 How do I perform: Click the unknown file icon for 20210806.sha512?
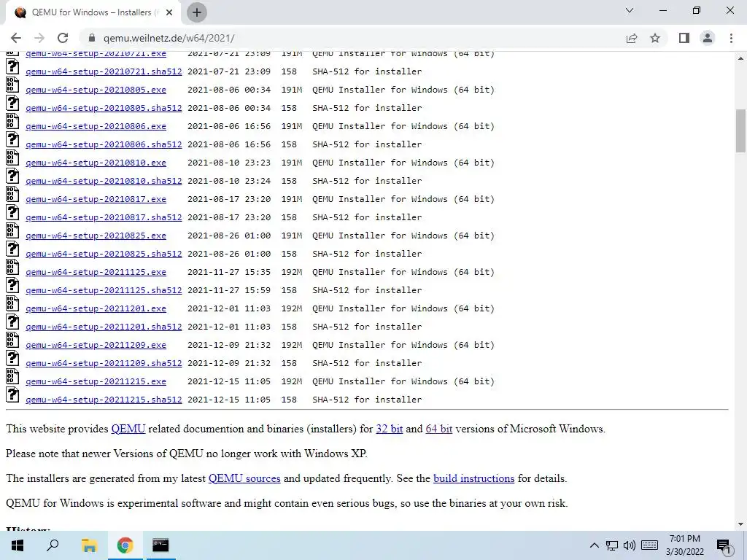tap(12, 139)
